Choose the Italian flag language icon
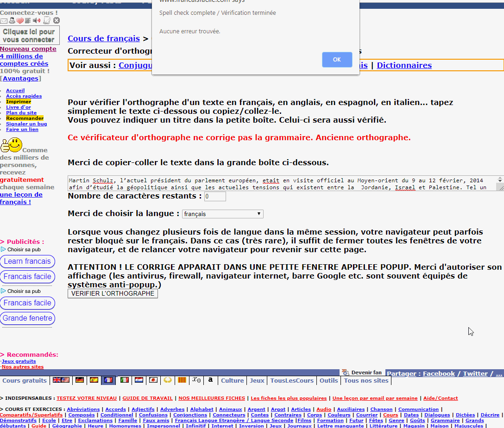Viewport: 504px width, 428px height. tap(124, 380)
